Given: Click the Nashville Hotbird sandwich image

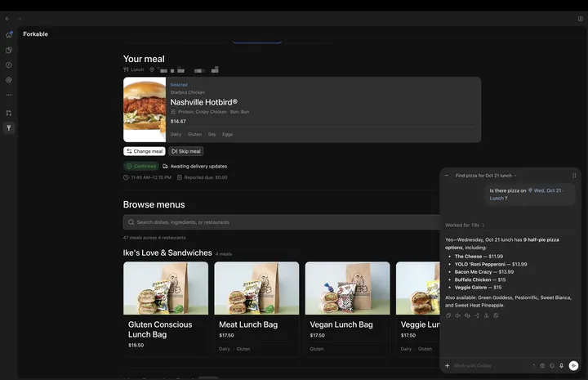Looking at the screenshot, I should pos(145,110).
